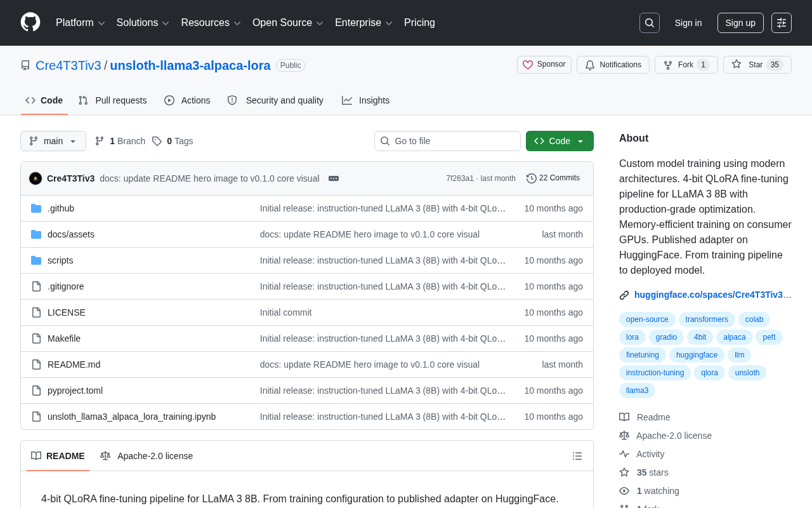Click the tag icon beside Tags

coord(157,141)
